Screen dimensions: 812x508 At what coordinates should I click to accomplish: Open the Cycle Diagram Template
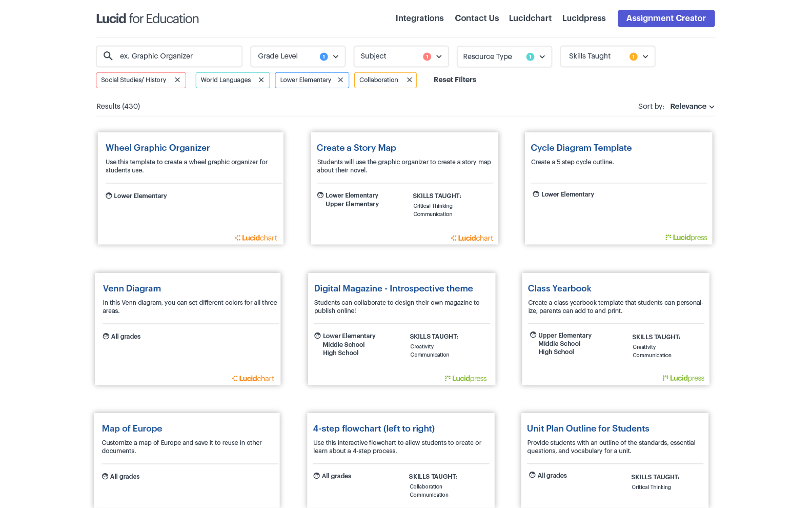581,148
